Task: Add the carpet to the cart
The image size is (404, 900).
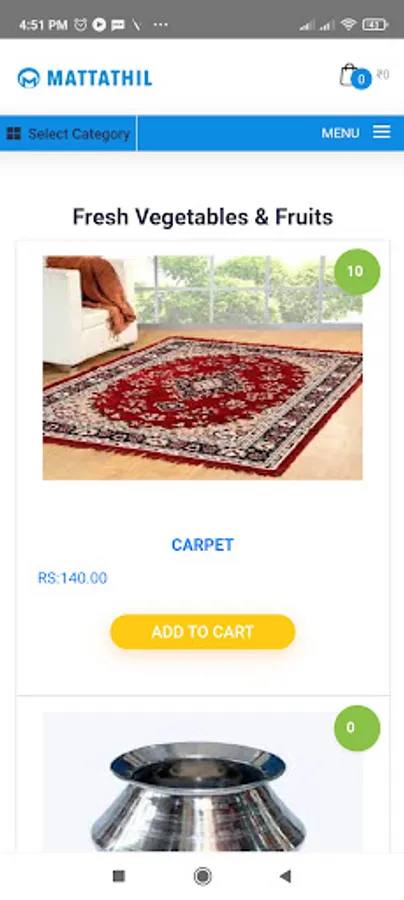Action: pos(203,631)
